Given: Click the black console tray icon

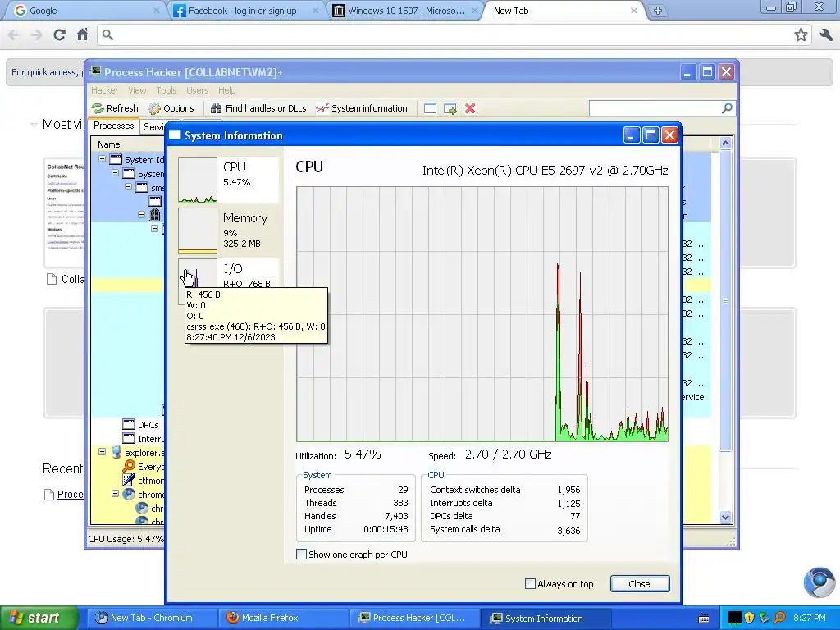Looking at the screenshot, I should [x=734, y=618].
